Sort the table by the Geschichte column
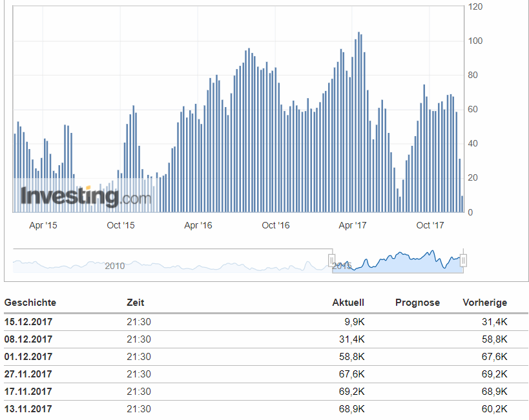 30,302
